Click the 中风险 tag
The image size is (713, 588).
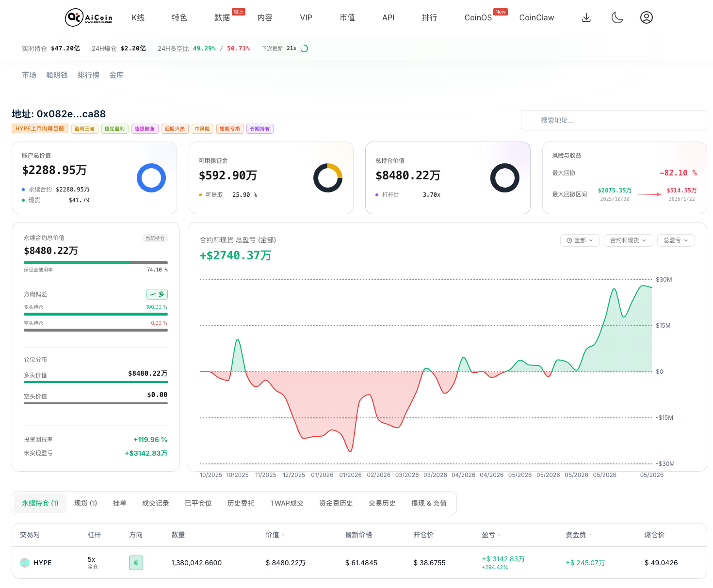click(x=202, y=128)
